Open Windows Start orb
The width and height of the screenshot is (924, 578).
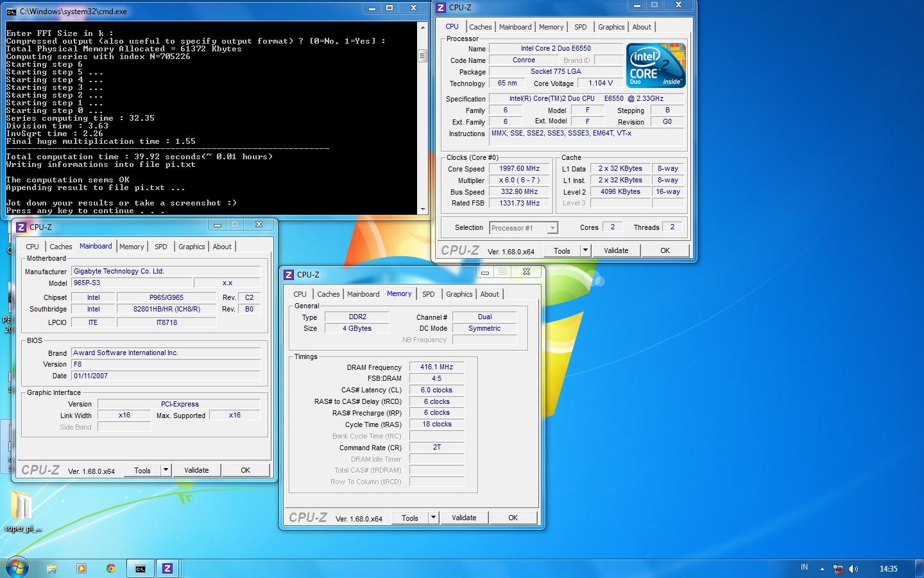[17, 568]
